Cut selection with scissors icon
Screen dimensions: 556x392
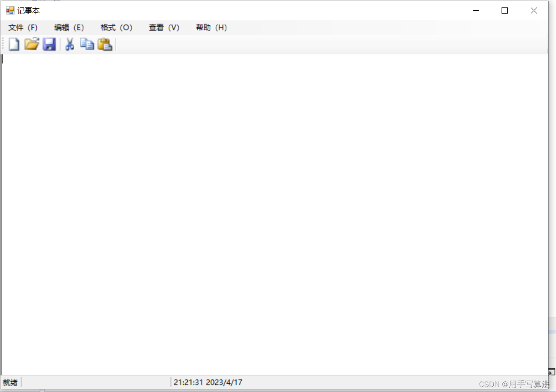pyautogui.click(x=70, y=44)
